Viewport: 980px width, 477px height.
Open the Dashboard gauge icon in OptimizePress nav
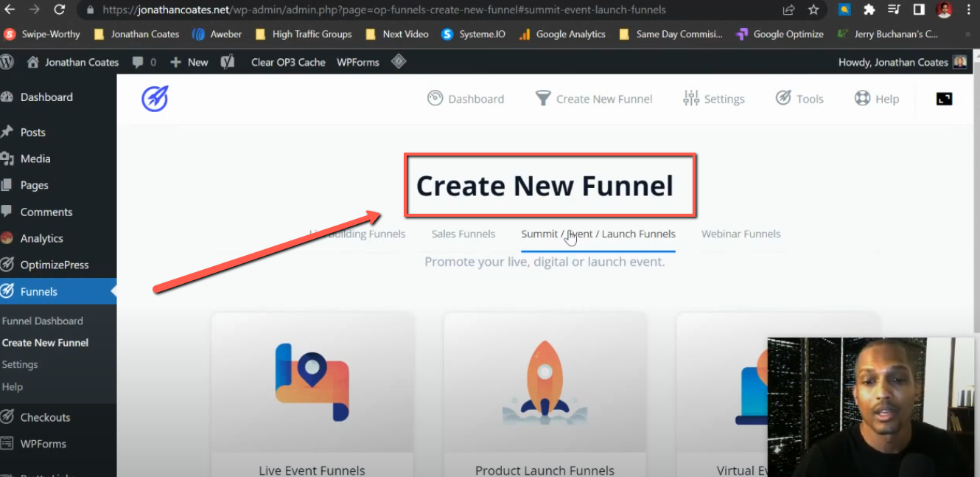(x=434, y=97)
